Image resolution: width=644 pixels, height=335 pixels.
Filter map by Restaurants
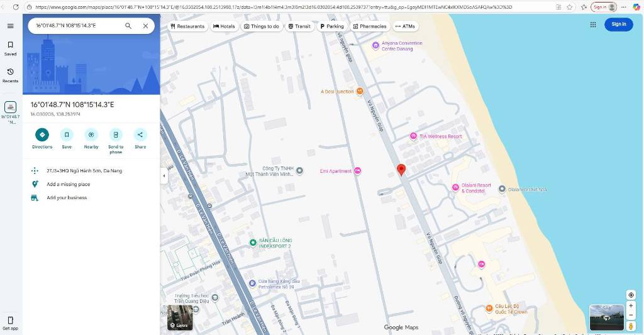187,26
